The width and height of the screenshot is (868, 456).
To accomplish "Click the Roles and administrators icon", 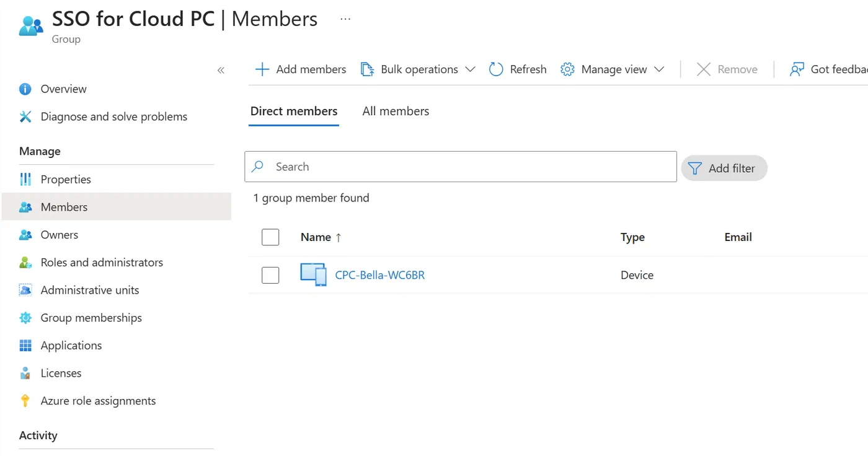I will (25, 262).
